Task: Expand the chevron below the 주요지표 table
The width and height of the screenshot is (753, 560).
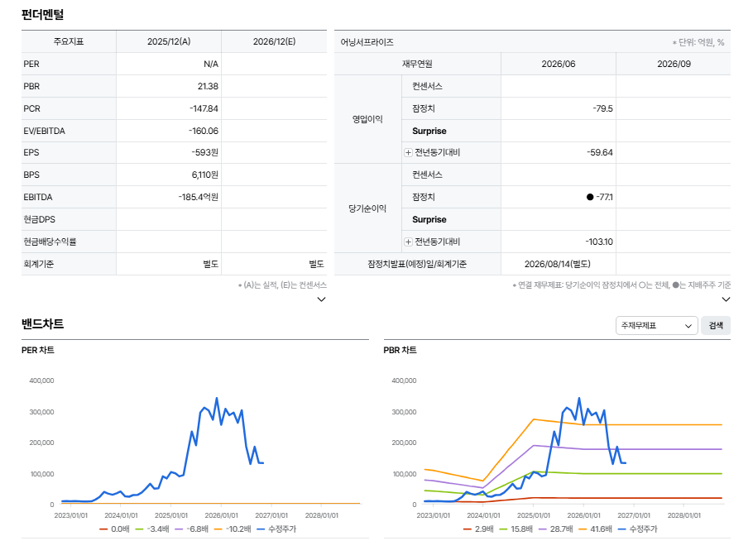Action: (322, 299)
